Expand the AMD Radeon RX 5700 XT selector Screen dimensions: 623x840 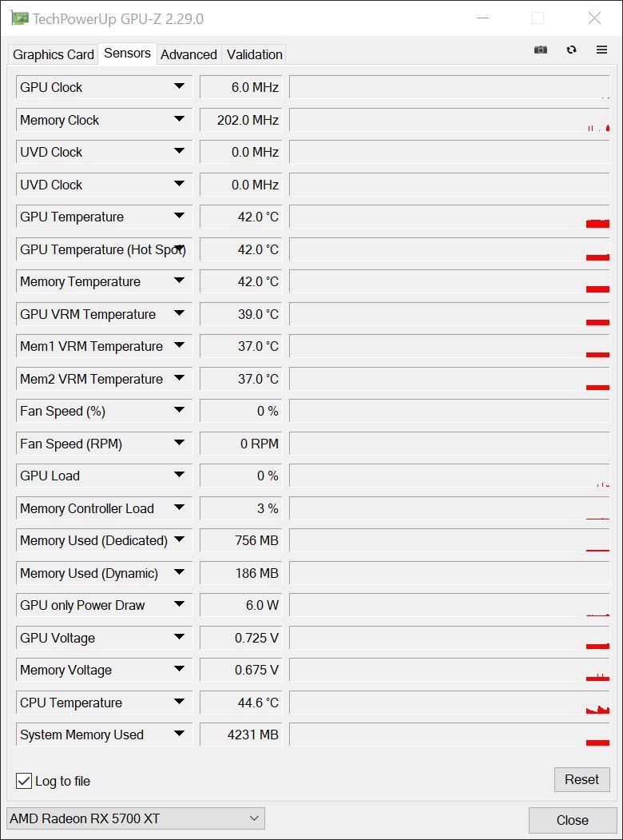253,818
